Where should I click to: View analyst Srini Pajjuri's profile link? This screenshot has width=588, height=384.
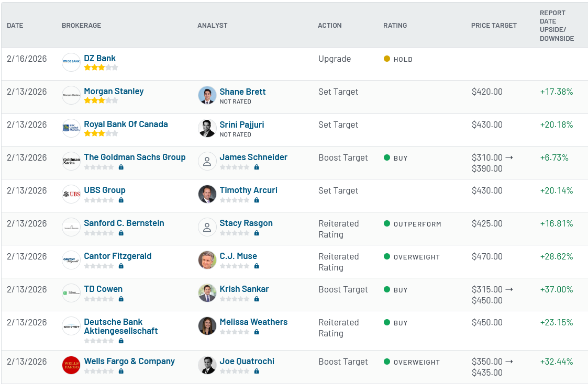click(242, 125)
